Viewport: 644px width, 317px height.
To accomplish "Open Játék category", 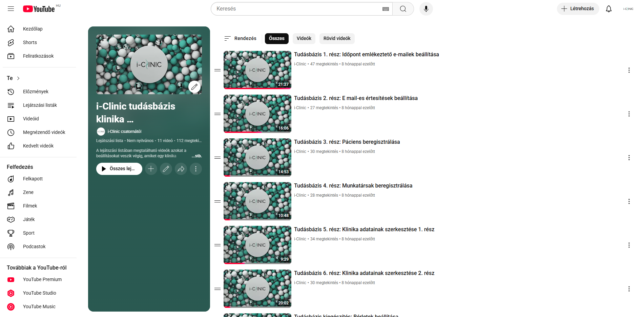I will click(x=39, y=219).
